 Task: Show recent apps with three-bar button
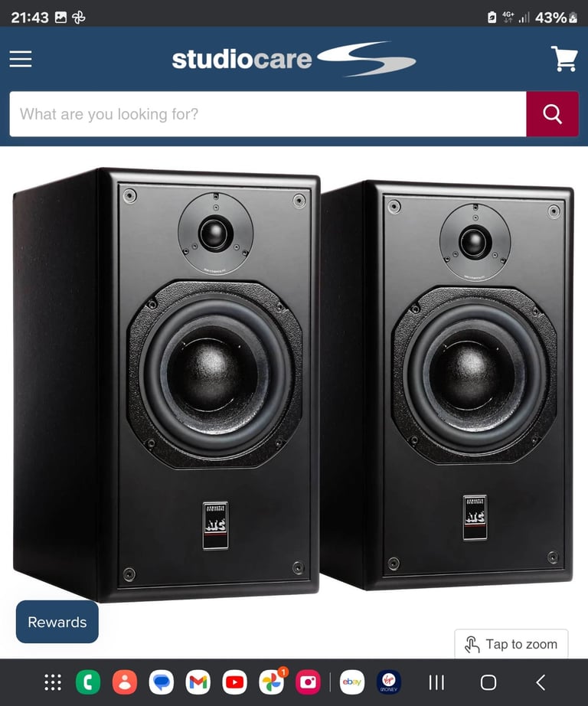click(436, 682)
